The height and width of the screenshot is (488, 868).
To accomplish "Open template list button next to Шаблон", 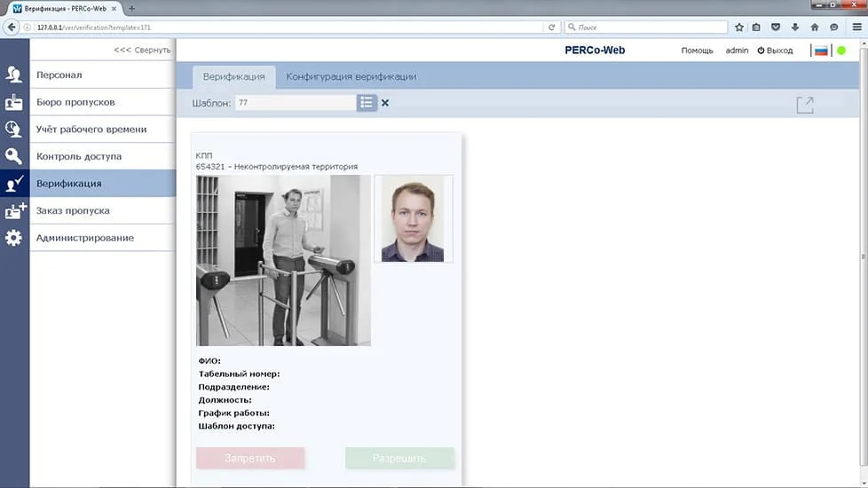I will coord(367,103).
